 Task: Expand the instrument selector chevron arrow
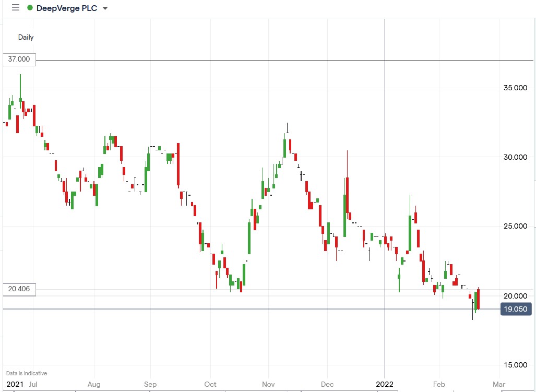[x=104, y=8]
